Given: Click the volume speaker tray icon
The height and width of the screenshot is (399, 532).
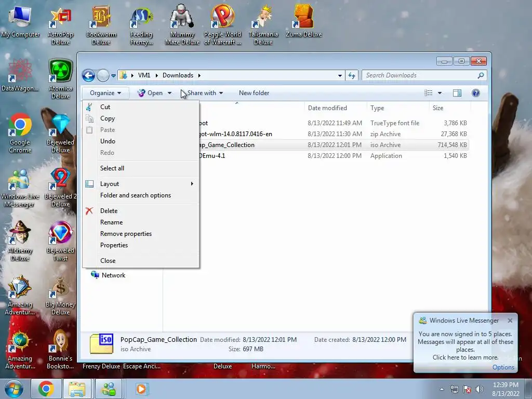Looking at the screenshot, I should pos(480,389).
